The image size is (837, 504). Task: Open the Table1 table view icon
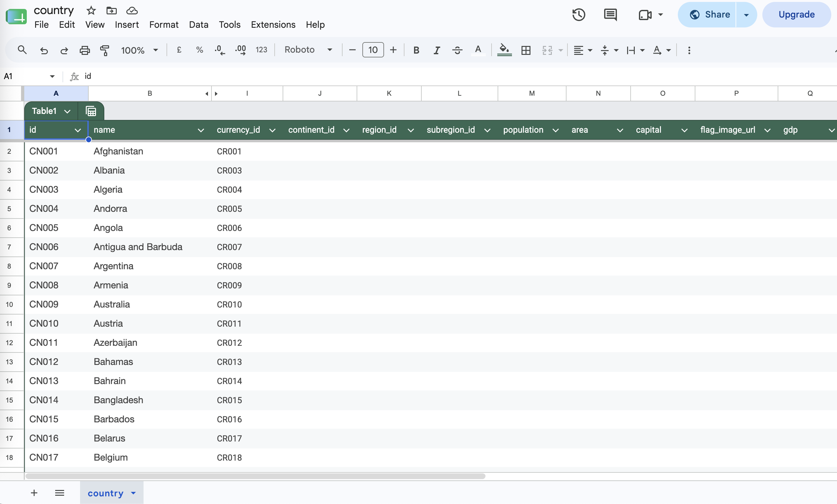91,111
